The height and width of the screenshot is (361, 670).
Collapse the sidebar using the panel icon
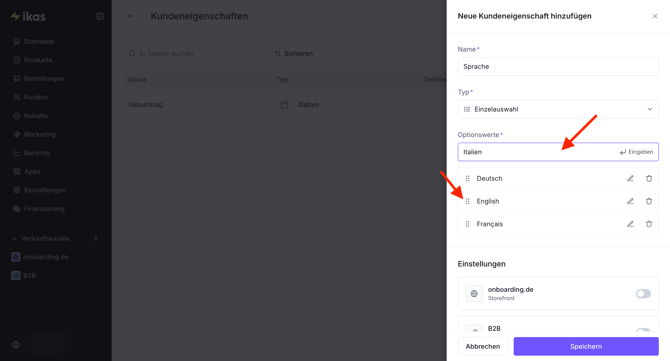[x=100, y=16]
